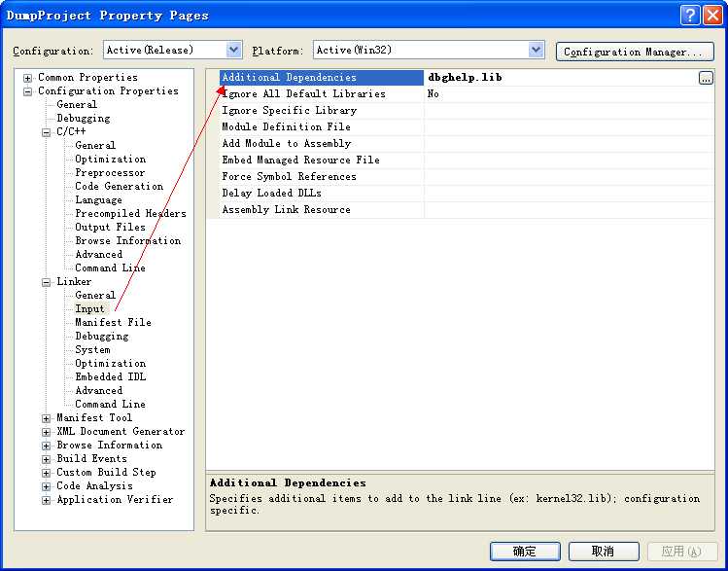This screenshot has height=571, width=728.
Task: Expand the Manifest Tool node
Action: click(46, 418)
